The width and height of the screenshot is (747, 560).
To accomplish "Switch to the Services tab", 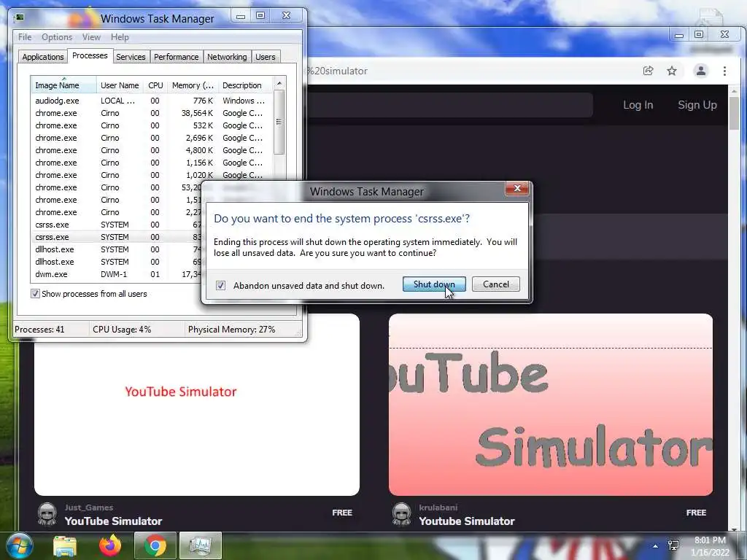I will (131, 57).
